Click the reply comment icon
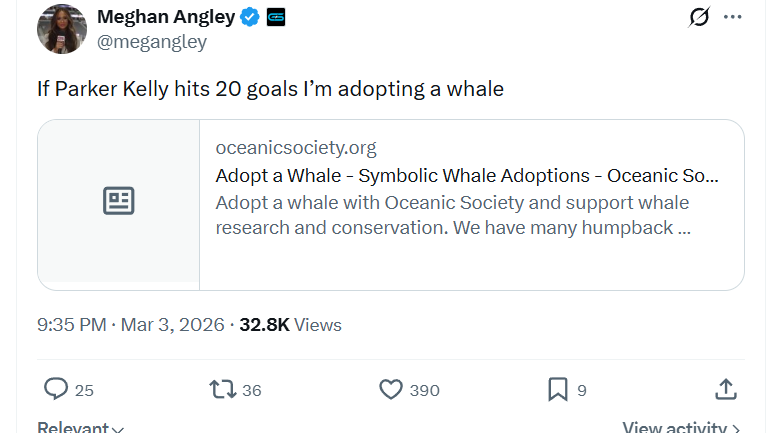Viewport: 768px width, 433px height. (57, 389)
